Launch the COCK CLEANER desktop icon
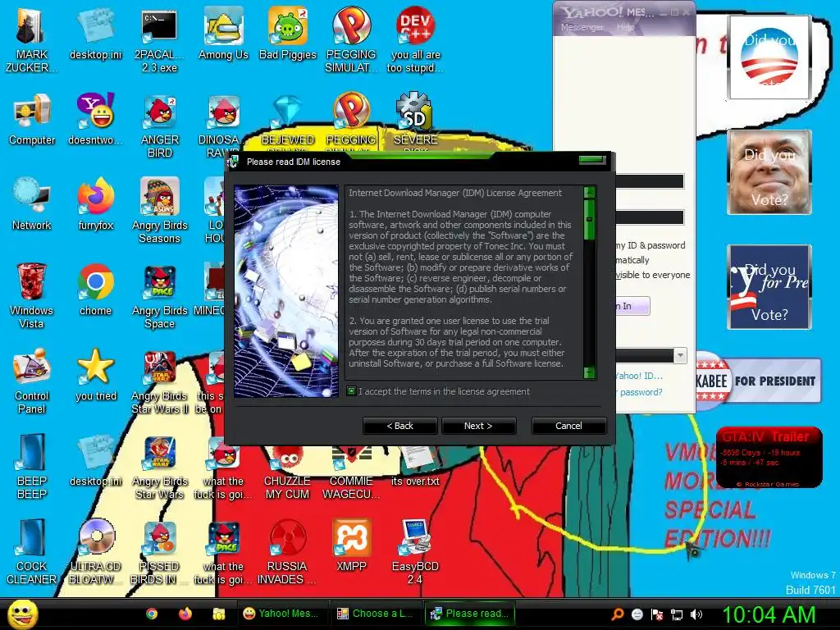The height and width of the screenshot is (630, 840). [32, 551]
